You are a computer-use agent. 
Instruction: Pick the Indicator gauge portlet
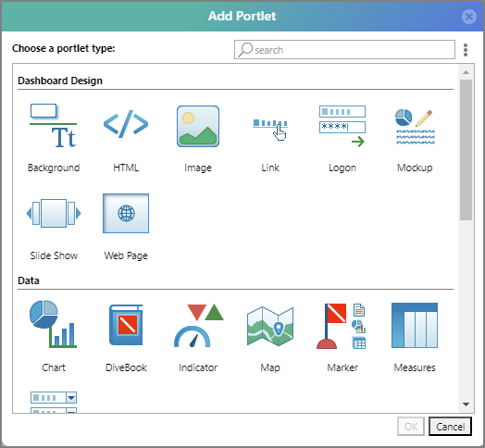coord(198,325)
